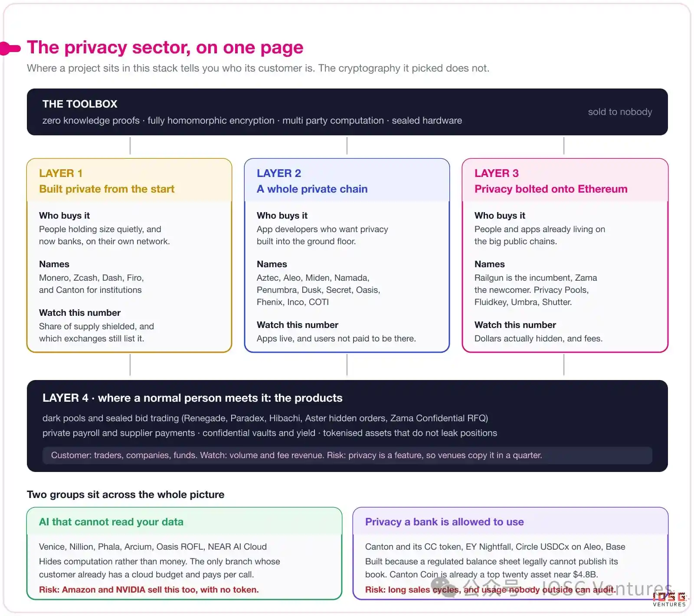This screenshot has width=694, height=616.
Task: Click the 'sold to nobody' label
Action: click(620, 112)
